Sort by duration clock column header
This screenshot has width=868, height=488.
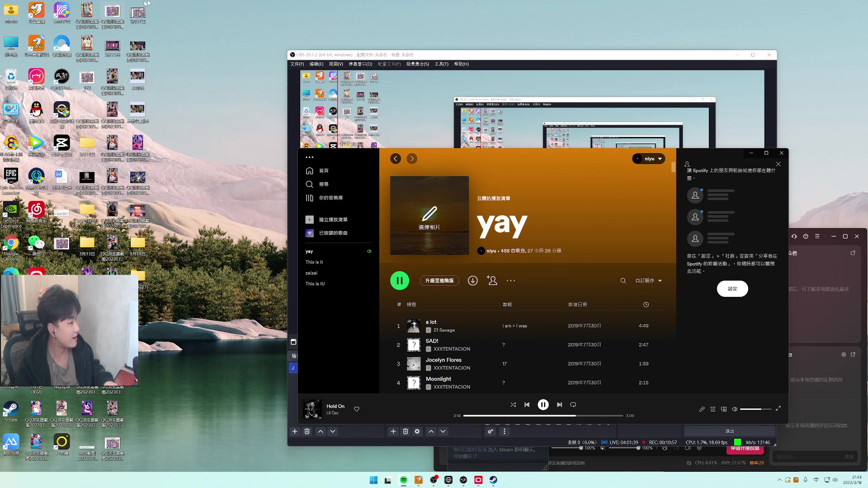pos(646,305)
